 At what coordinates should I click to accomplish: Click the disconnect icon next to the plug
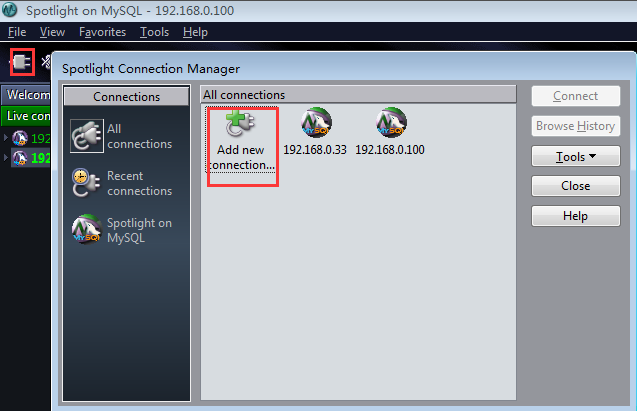pyautogui.click(x=46, y=62)
